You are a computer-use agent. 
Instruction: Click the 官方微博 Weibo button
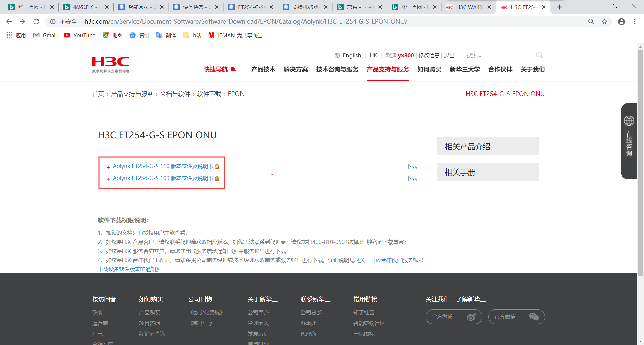(x=454, y=317)
